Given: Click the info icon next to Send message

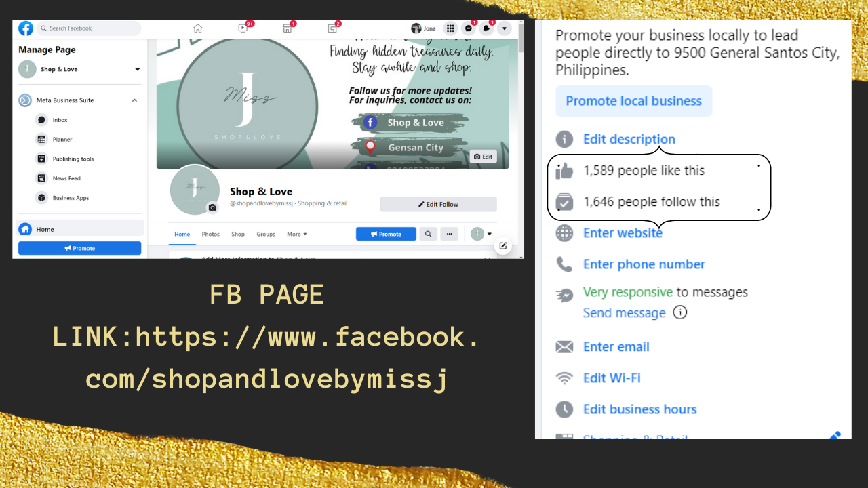Looking at the screenshot, I should point(679,312).
